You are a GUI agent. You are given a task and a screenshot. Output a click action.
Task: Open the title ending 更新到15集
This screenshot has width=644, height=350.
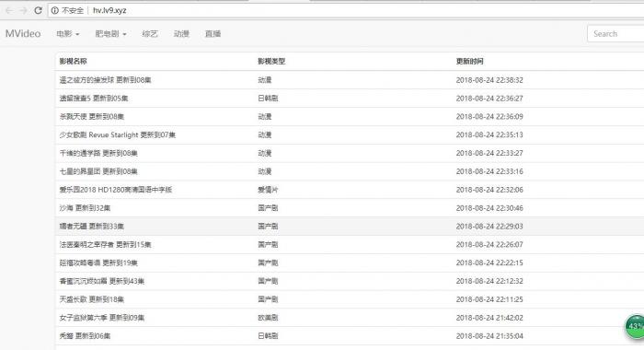click(105, 245)
